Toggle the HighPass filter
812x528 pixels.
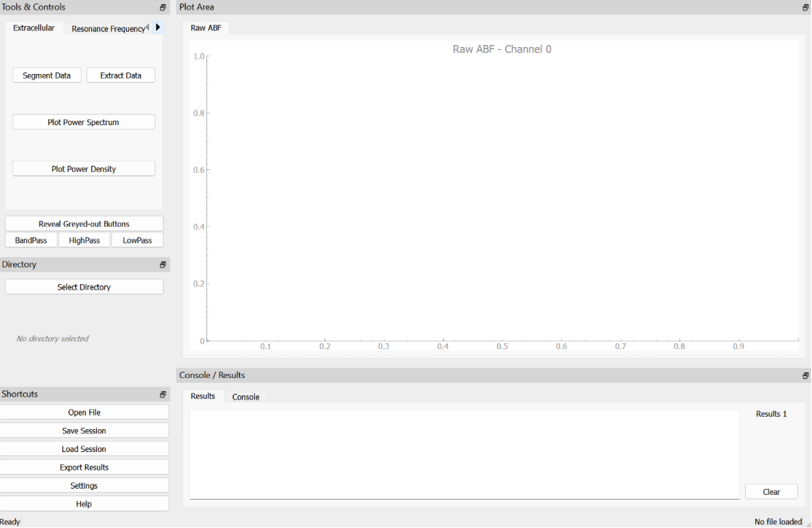tap(84, 240)
